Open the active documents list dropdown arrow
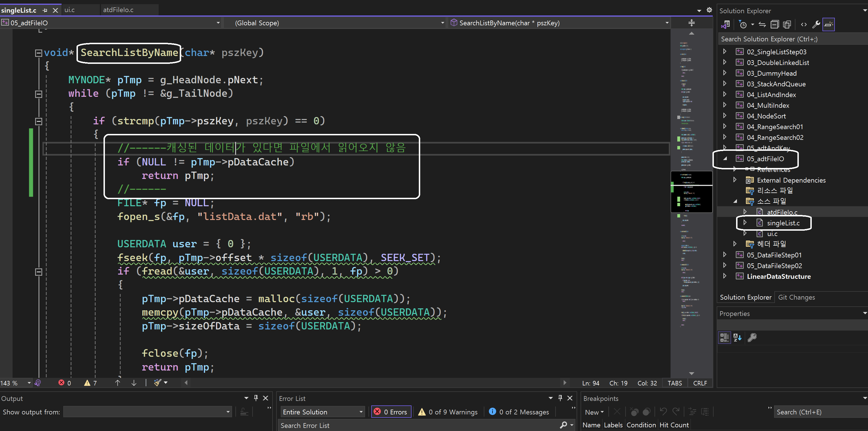 699,10
